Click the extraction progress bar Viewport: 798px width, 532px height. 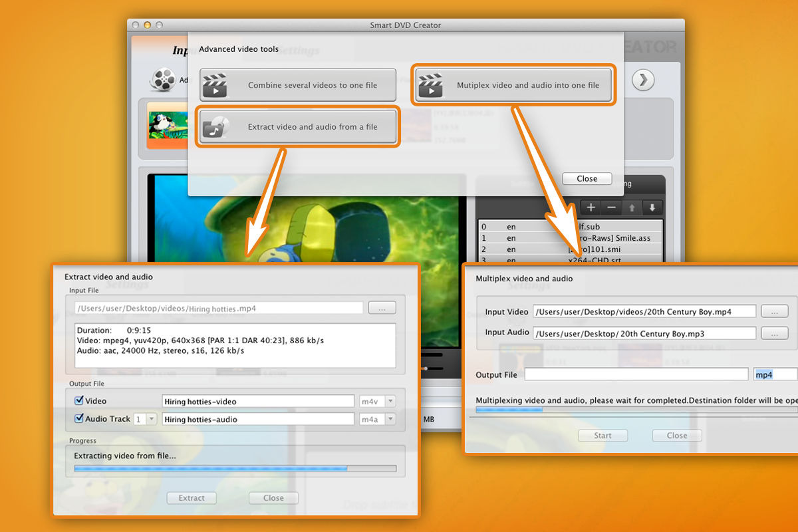coord(235,468)
